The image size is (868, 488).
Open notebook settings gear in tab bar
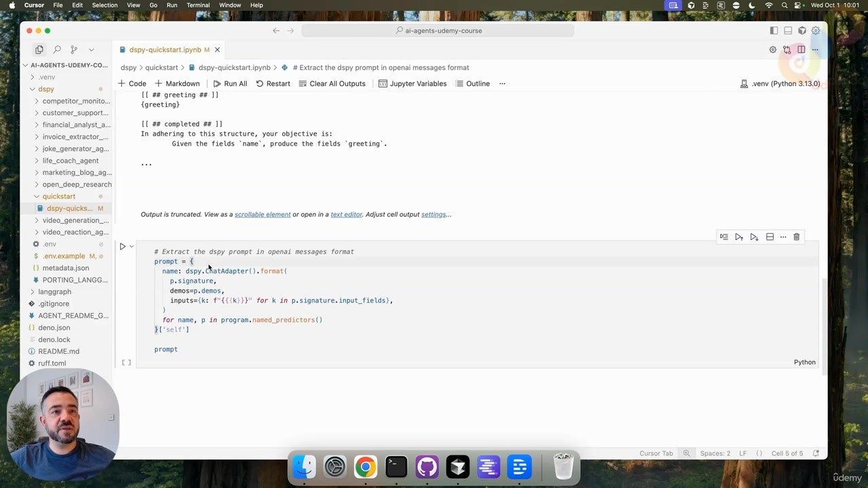[x=772, y=49]
